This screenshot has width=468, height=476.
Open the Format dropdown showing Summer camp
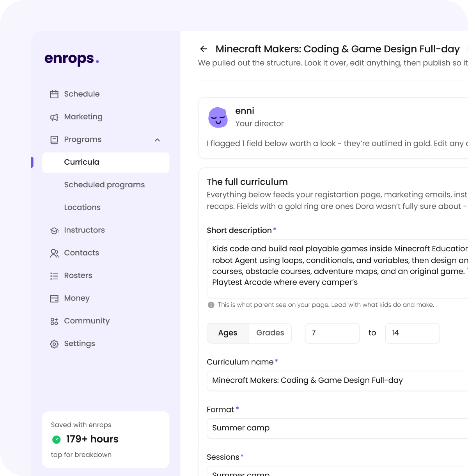tap(337, 428)
